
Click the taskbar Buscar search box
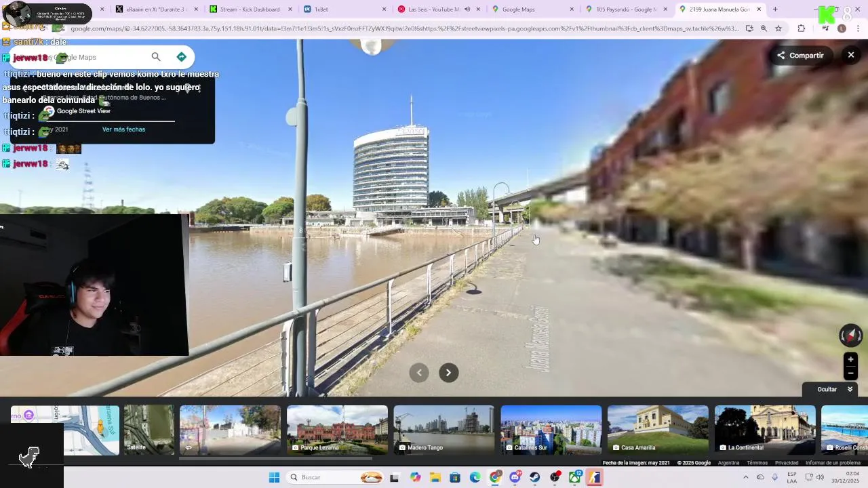[334, 477]
